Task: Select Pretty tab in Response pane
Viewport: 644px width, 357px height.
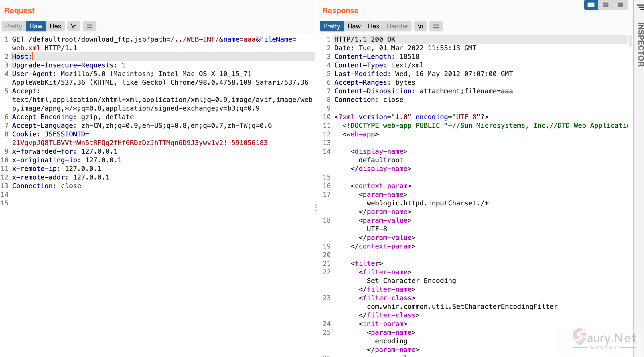Action: tap(331, 26)
